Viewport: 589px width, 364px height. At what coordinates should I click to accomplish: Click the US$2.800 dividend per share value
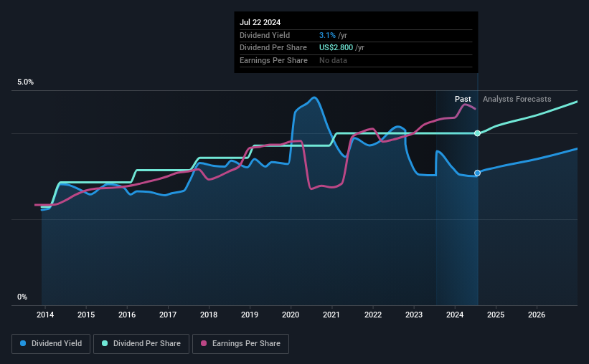[336, 48]
